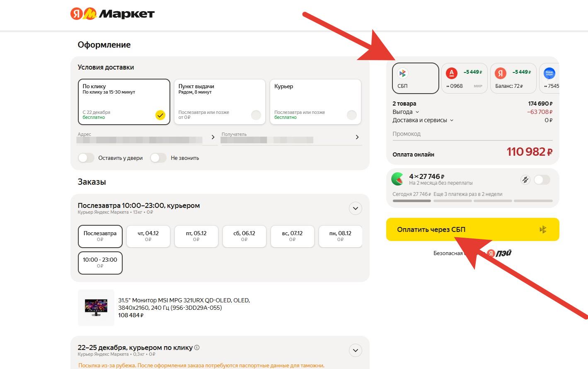
Task: Choose the Alfa card ending in 0968
Action: point(464,78)
